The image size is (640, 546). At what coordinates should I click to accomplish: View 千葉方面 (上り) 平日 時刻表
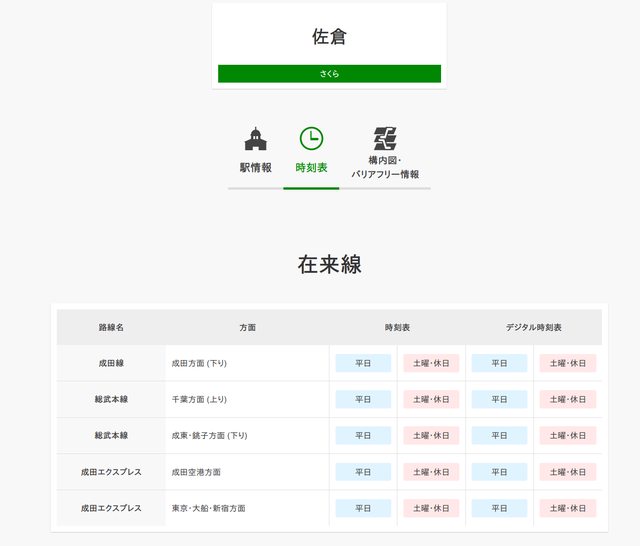tap(363, 399)
